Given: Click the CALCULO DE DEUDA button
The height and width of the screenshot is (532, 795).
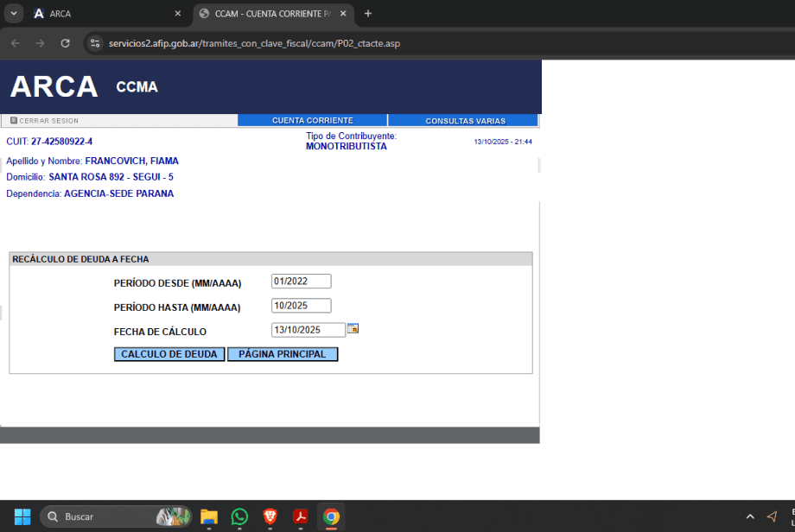Looking at the screenshot, I should point(169,354).
